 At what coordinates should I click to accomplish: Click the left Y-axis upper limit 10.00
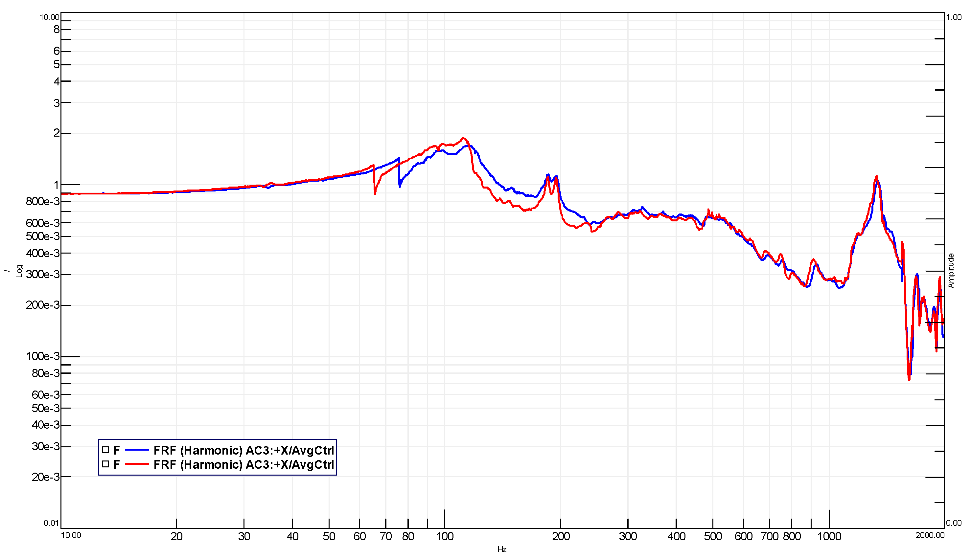pyautogui.click(x=49, y=17)
